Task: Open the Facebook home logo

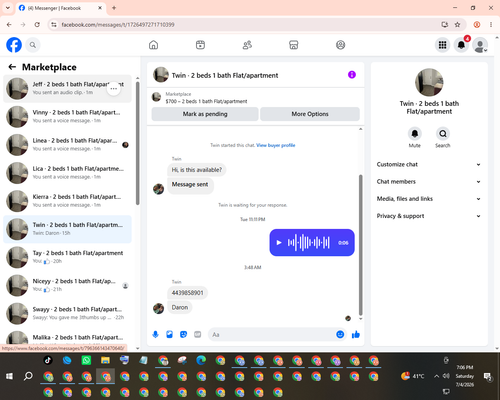Action: point(14,45)
